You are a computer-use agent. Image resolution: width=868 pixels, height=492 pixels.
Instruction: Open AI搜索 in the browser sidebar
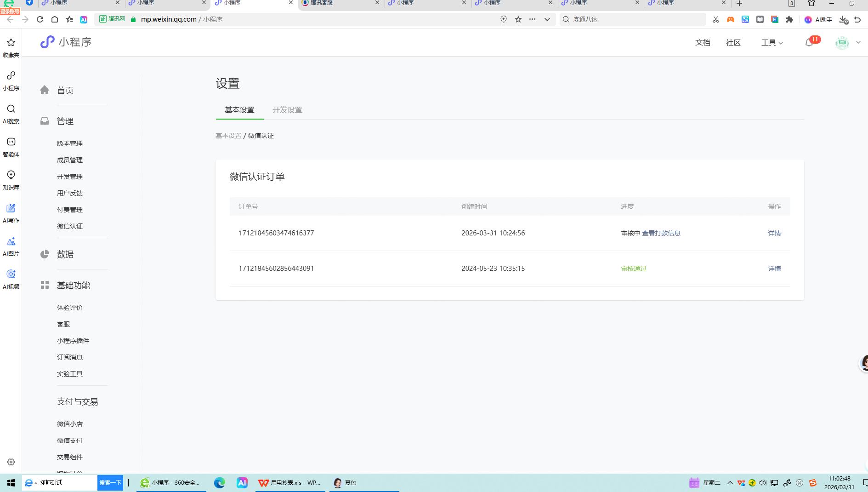click(x=11, y=114)
